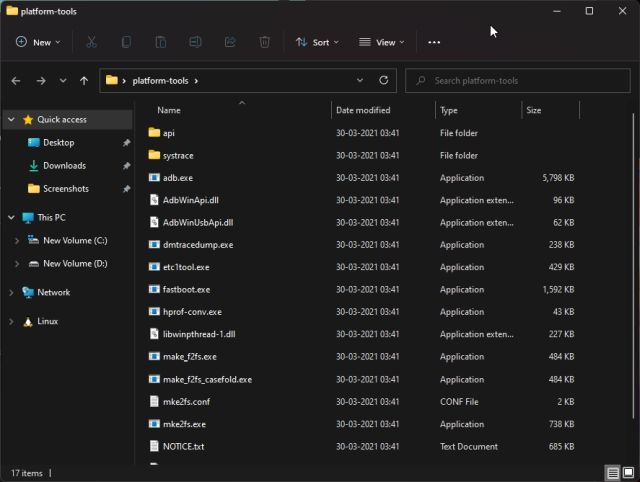
Task: Click the Delete trash icon in toolbar
Action: pyautogui.click(x=264, y=42)
